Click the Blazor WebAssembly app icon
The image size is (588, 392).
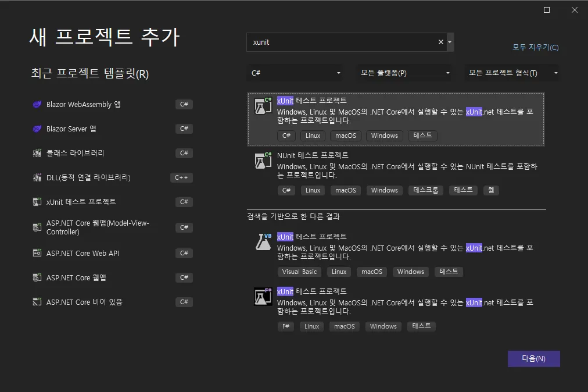point(37,104)
